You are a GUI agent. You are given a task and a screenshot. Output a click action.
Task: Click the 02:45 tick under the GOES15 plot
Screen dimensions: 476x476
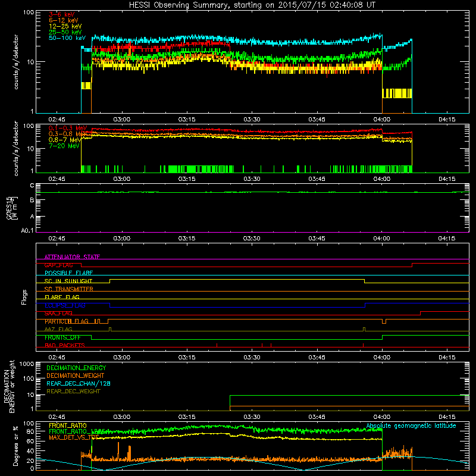click(57, 239)
